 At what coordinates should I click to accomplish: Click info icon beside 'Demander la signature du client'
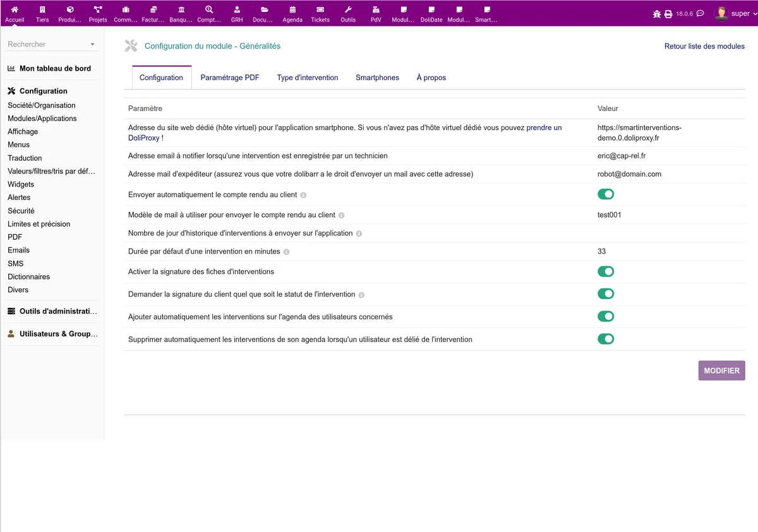pos(361,295)
